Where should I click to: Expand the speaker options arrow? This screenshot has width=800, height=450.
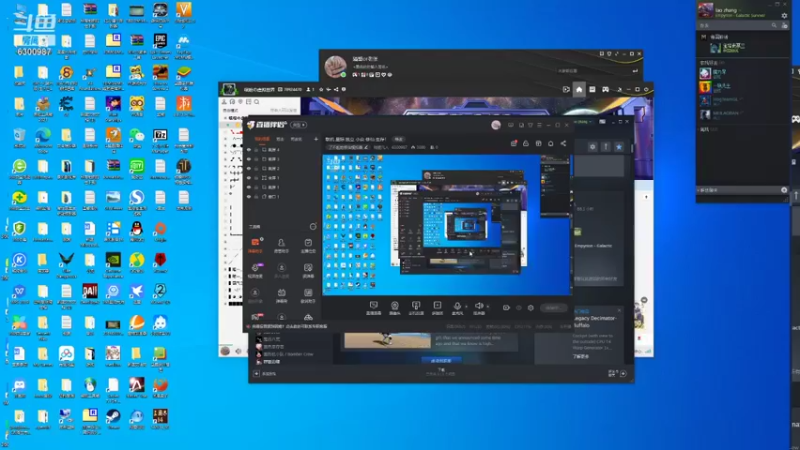487,307
